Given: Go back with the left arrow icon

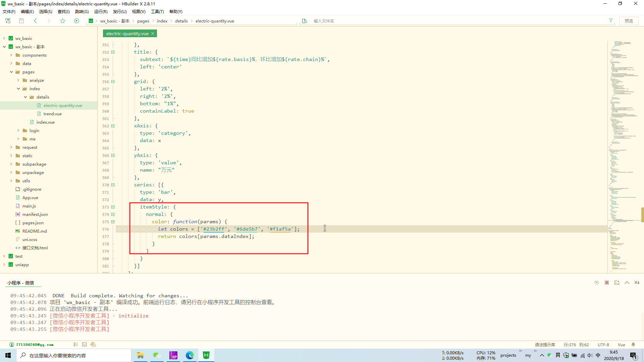Looking at the screenshot, I should [x=35, y=21].
